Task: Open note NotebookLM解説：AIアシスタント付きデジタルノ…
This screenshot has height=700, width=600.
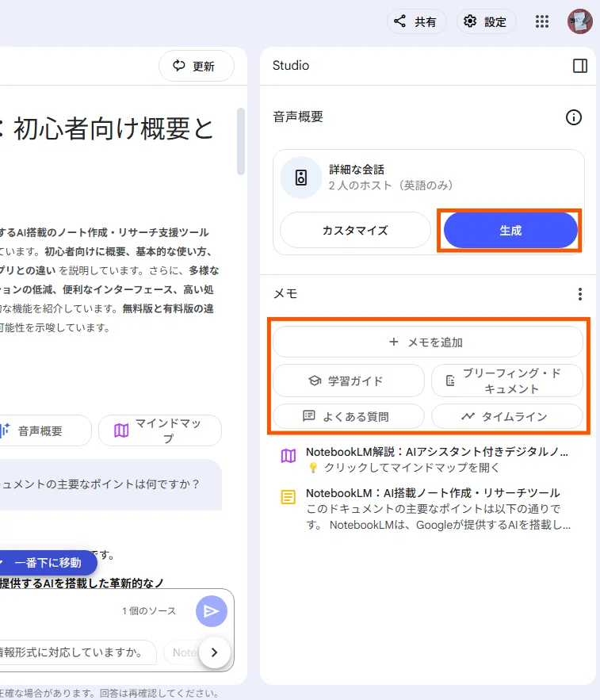Action: point(437,452)
